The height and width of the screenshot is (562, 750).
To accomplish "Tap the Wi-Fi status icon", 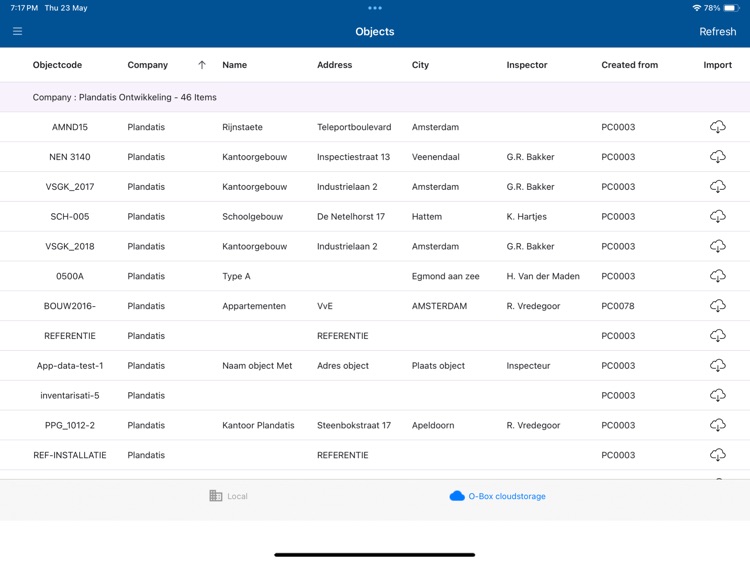I will [x=696, y=8].
